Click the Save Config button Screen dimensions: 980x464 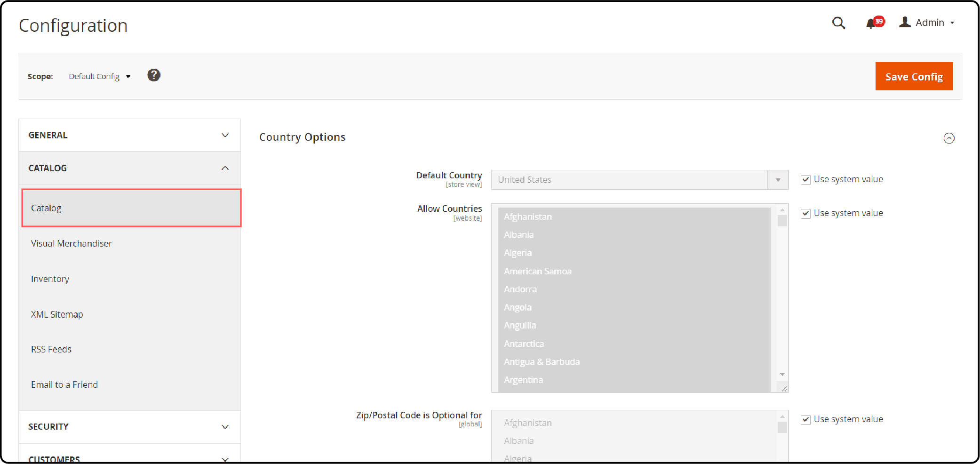click(914, 76)
